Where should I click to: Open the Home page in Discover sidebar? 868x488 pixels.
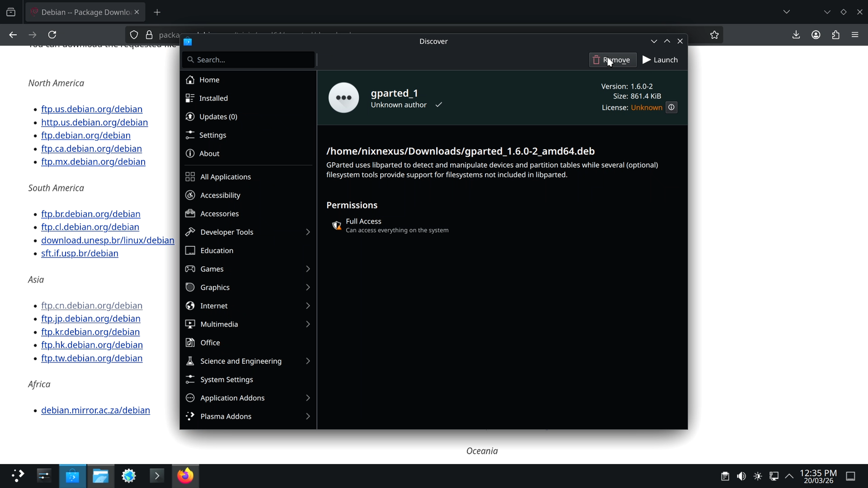[248, 80]
